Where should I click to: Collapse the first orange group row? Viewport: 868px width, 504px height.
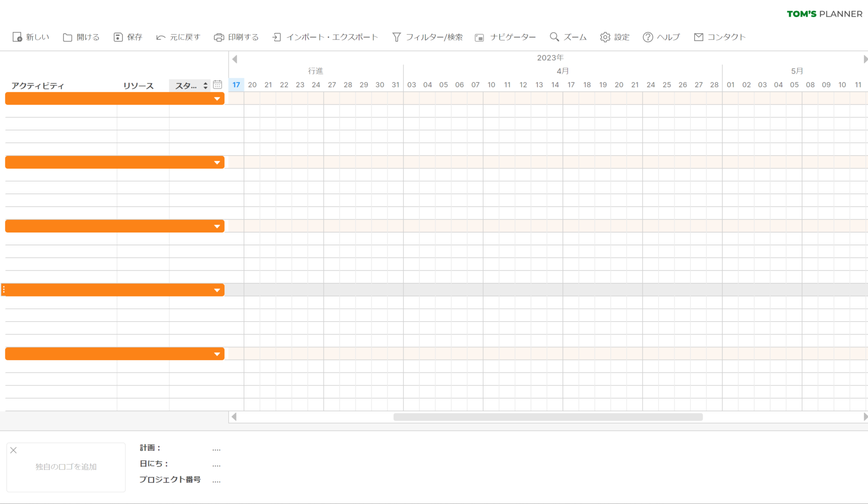coord(217,98)
